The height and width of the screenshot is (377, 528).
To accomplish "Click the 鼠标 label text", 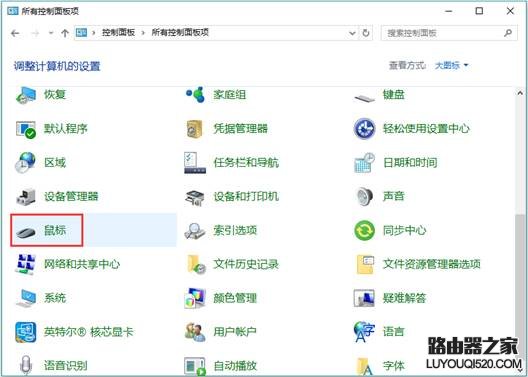I will pyautogui.click(x=55, y=231).
